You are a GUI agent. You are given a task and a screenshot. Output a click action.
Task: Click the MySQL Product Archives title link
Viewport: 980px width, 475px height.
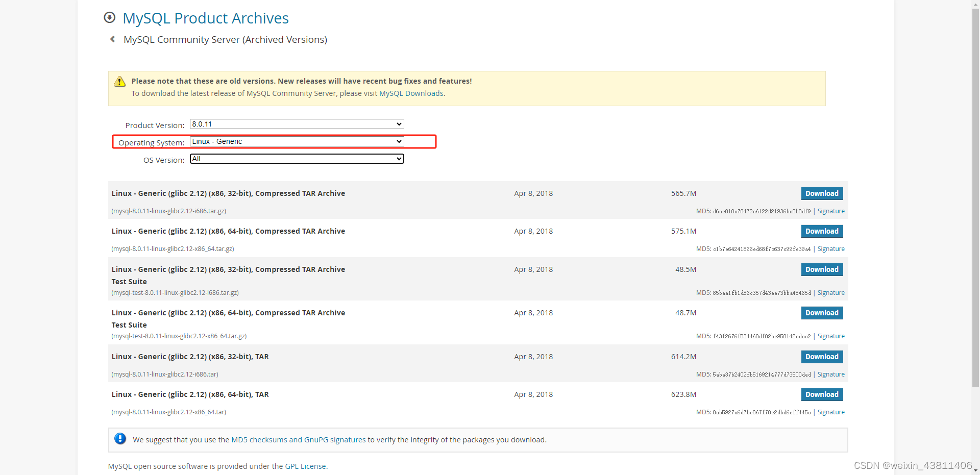tap(205, 18)
